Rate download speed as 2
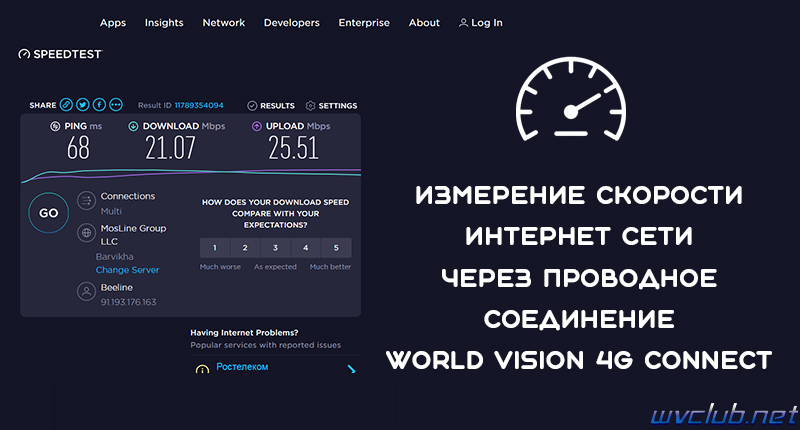This screenshot has width=800, height=430. click(245, 248)
